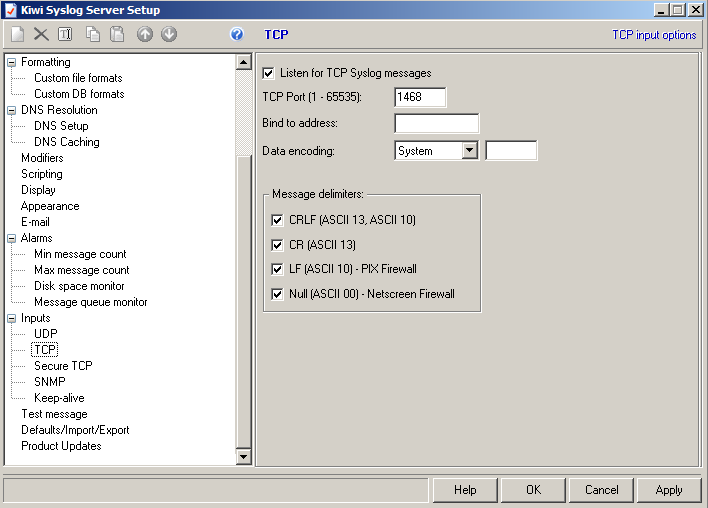Click the Cancel button
The height and width of the screenshot is (508, 708).
point(601,490)
